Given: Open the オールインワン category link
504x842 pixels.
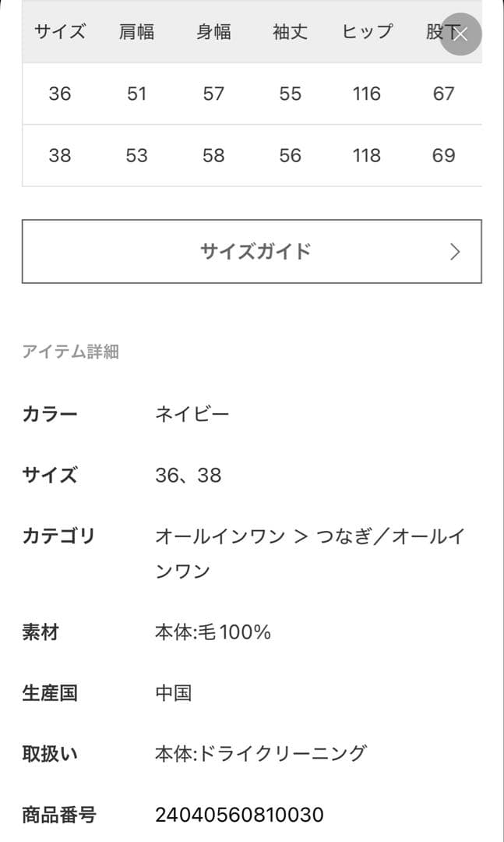Looking at the screenshot, I should tap(220, 536).
